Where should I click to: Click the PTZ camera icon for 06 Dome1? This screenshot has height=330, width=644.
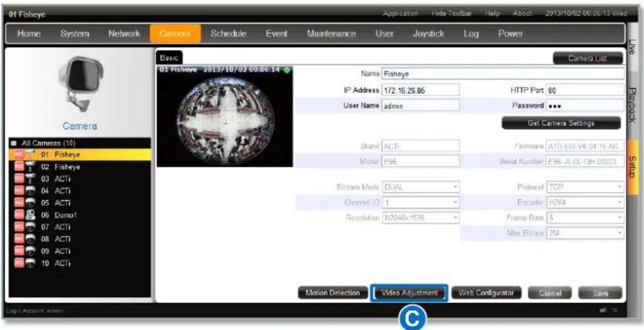(31, 215)
